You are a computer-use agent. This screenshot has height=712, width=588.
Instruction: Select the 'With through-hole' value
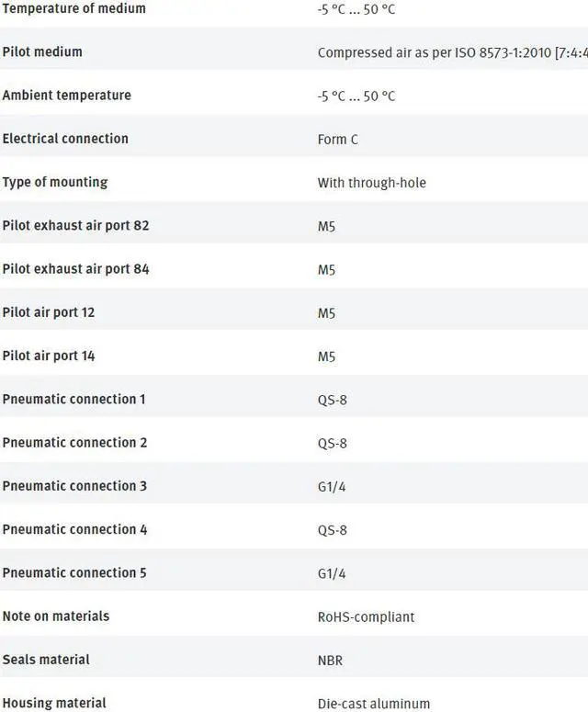(371, 183)
